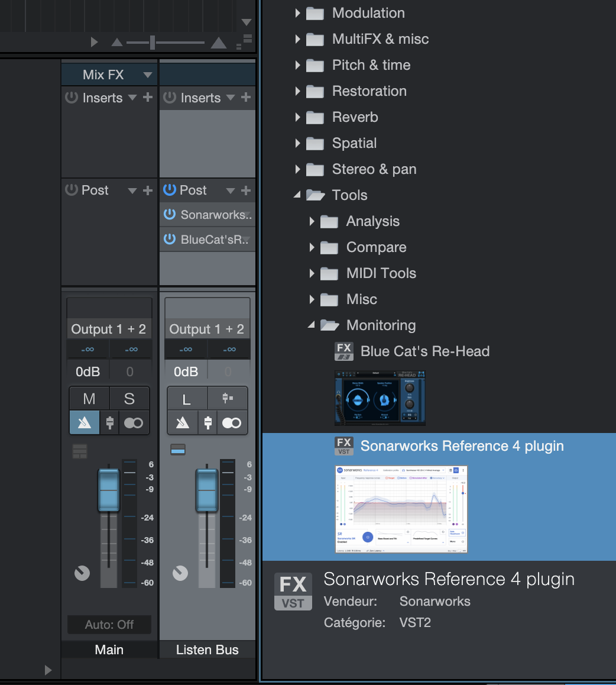Add a post effect on Main channel
The height and width of the screenshot is (685, 616).
pyautogui.click(x=148, y=190)
